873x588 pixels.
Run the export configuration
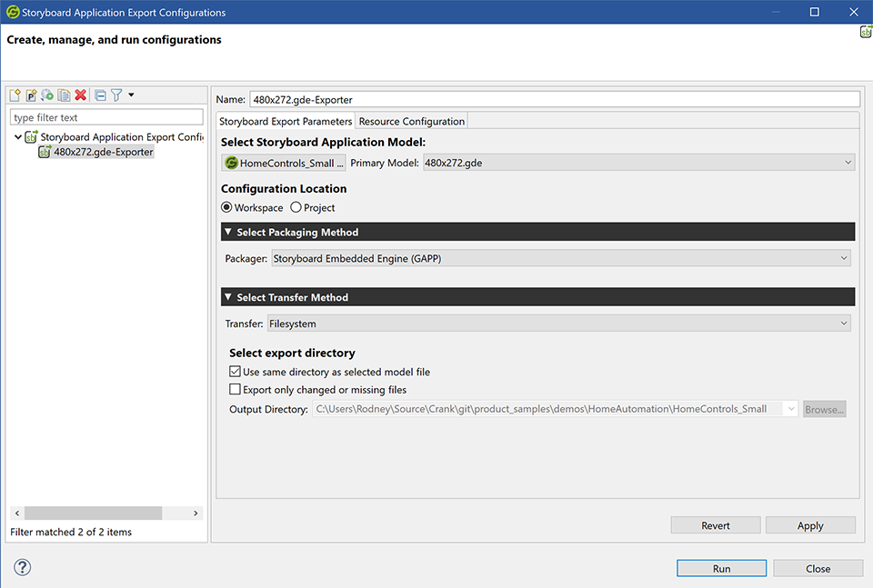pyautogui.click(x=721, y=569)
